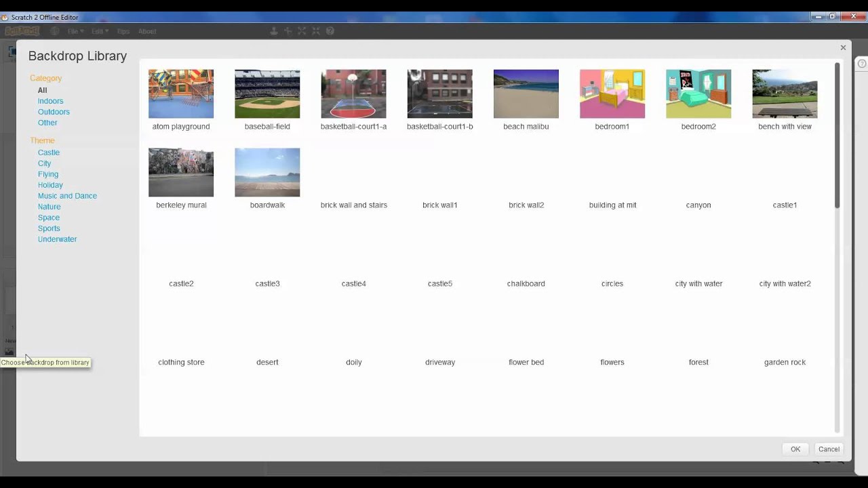Screen dimensions: 868x488
Task: Choose the basketball-court1-a backdrop
Action: (353, 94)
